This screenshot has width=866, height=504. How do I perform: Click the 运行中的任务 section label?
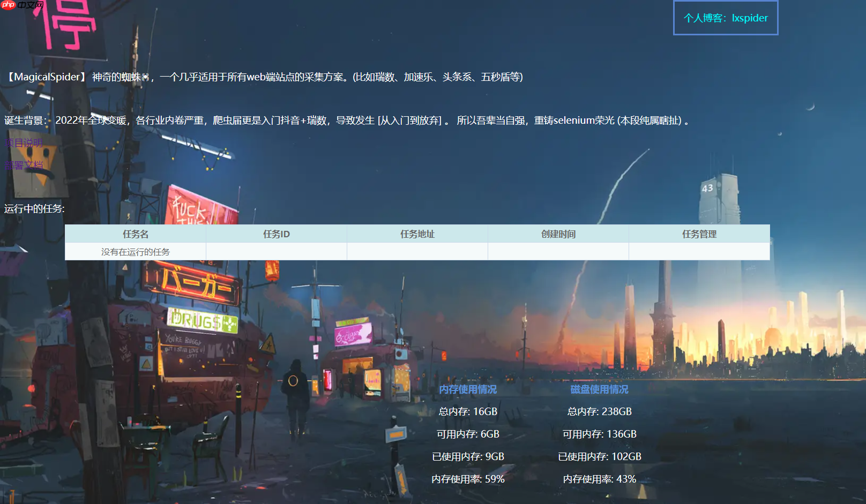34,209
